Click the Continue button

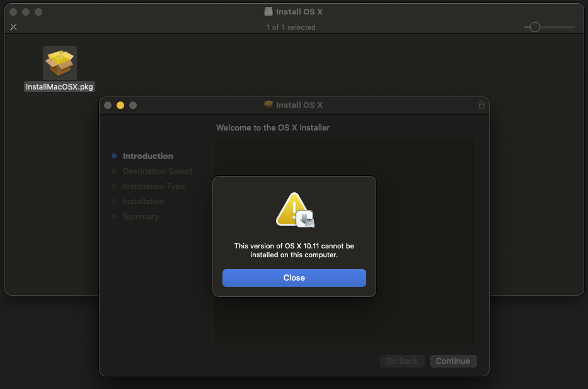[453, 361]
